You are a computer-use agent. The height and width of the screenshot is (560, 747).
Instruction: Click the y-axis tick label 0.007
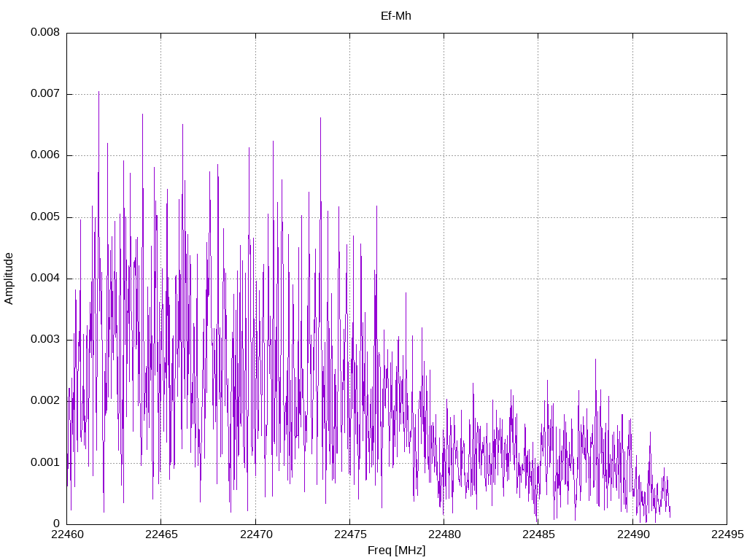(45, 94)
